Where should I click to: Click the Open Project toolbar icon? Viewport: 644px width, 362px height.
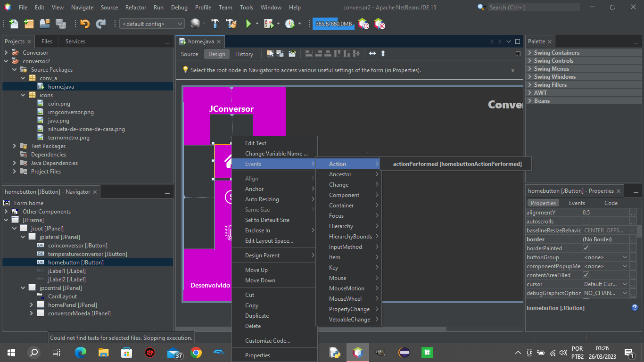(x=45, y=24)
